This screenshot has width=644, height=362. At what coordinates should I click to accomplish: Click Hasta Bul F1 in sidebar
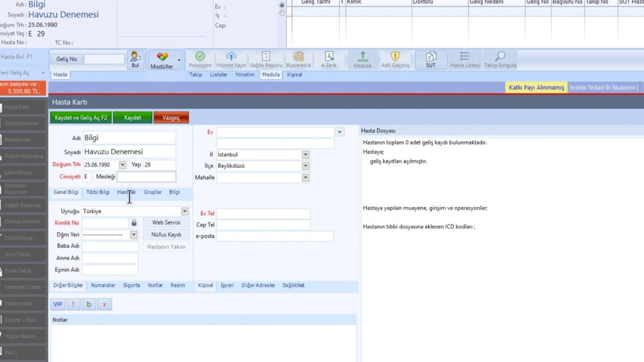click(17, 57)
